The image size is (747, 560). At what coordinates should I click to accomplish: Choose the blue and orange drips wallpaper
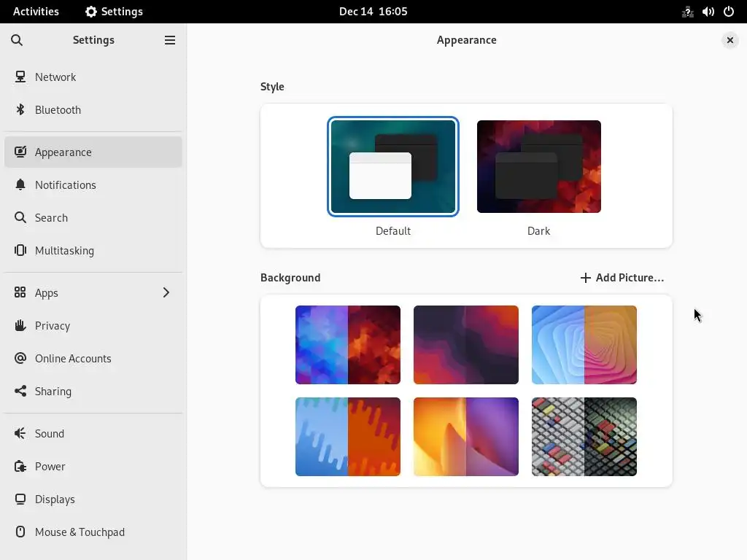click(348, 437)
